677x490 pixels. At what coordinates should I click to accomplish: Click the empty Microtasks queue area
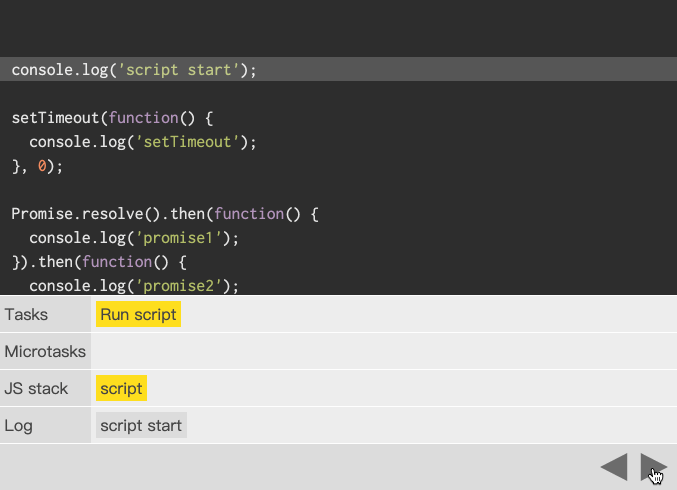click(384, 351)
